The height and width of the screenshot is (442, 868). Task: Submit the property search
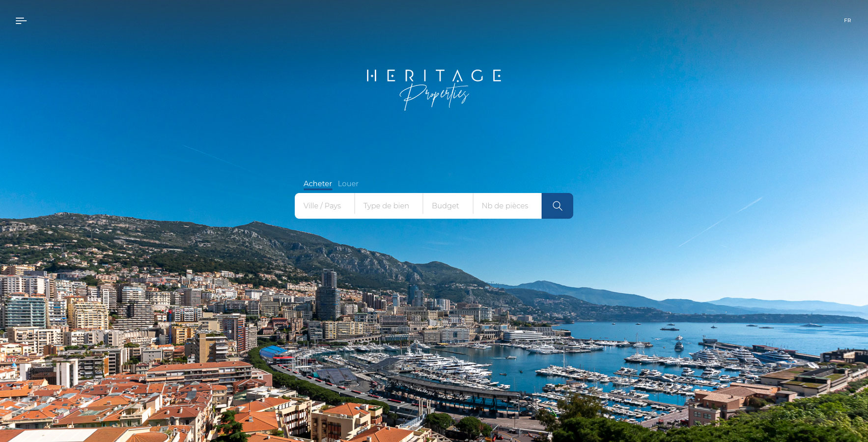pos(557,206)
